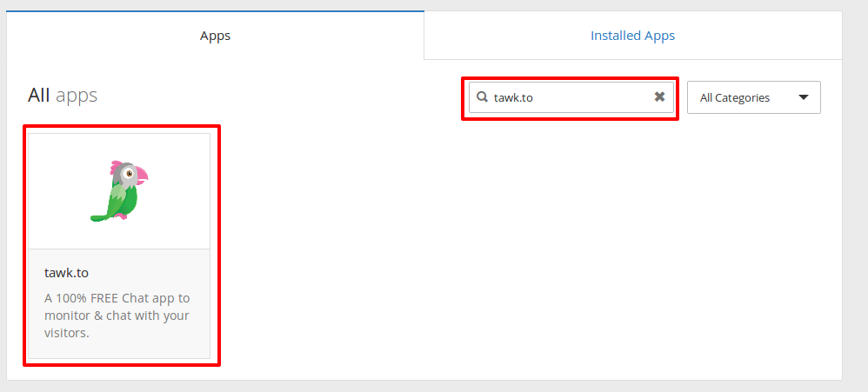Screen dimensions: 868x392
Task: Click the tawk.to parrot logo
Action: point(119,190)
